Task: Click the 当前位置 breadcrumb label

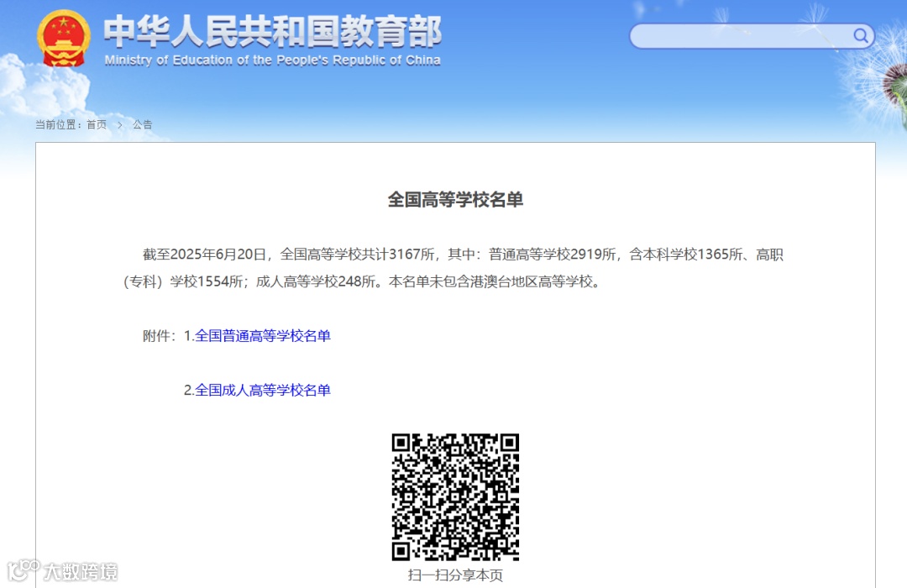Action: 58,124
